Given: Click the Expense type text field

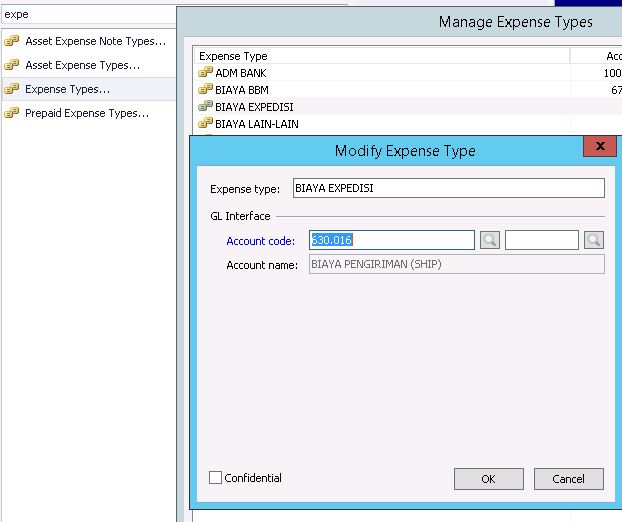Looking at the screenshot, I should (448, 188).
